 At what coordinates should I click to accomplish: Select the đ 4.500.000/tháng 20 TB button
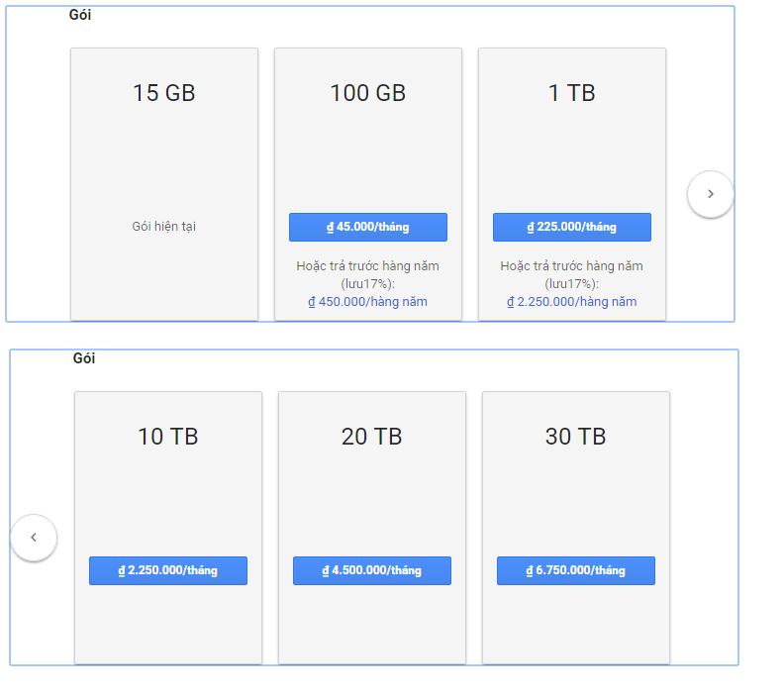372,570
